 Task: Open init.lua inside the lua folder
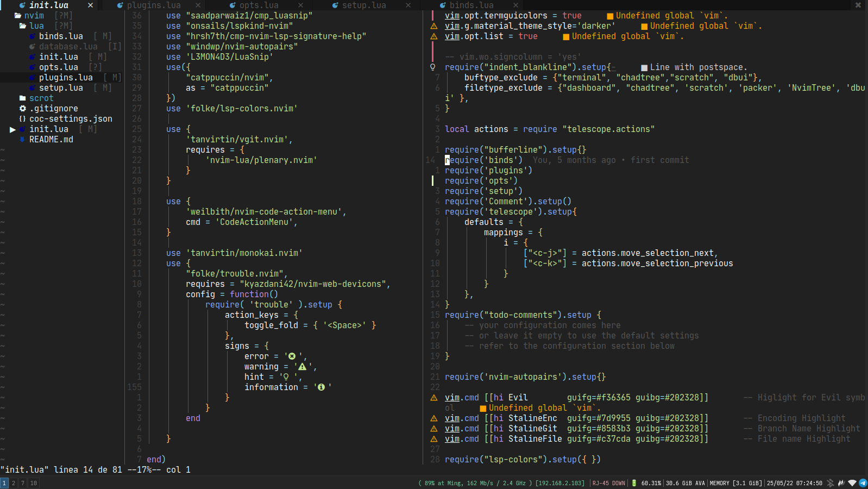coord(59,57)
